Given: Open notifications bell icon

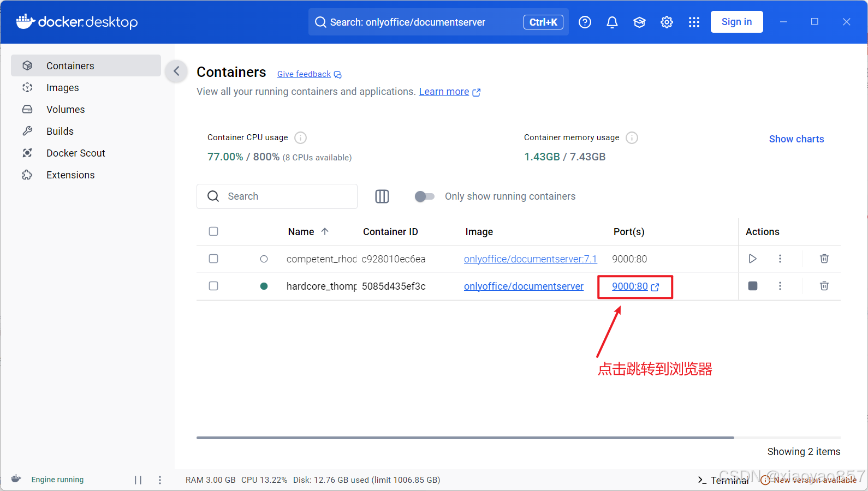Looking at the screenshot, I should point(612,22).
